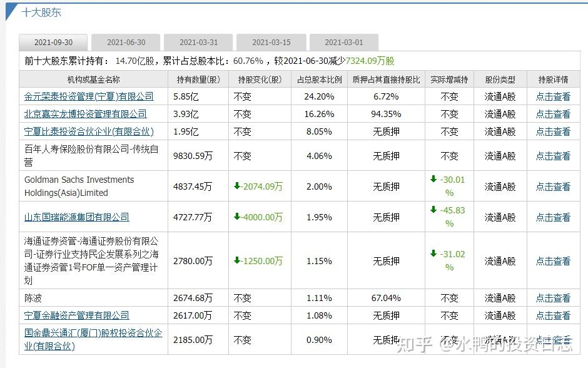Screen dimensions: 588x368
Task: Click the down arrow beside -45.83%
Action: tap(433, 210)
